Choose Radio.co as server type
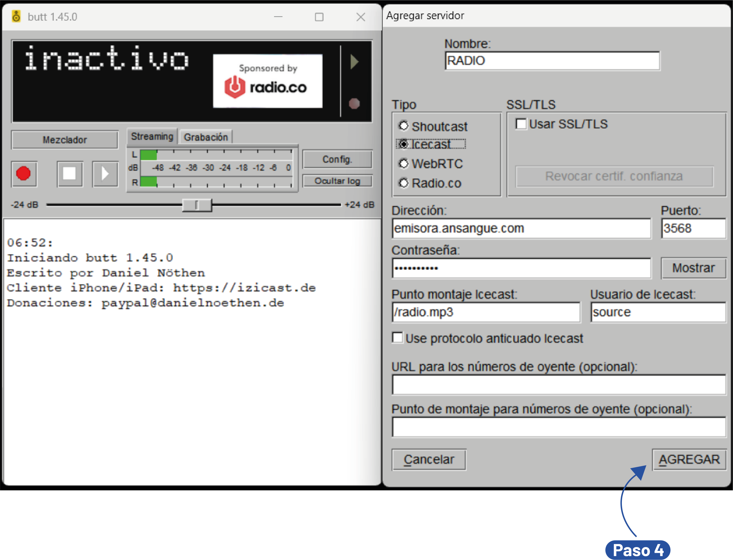The image size is (733, 560). 404,183
